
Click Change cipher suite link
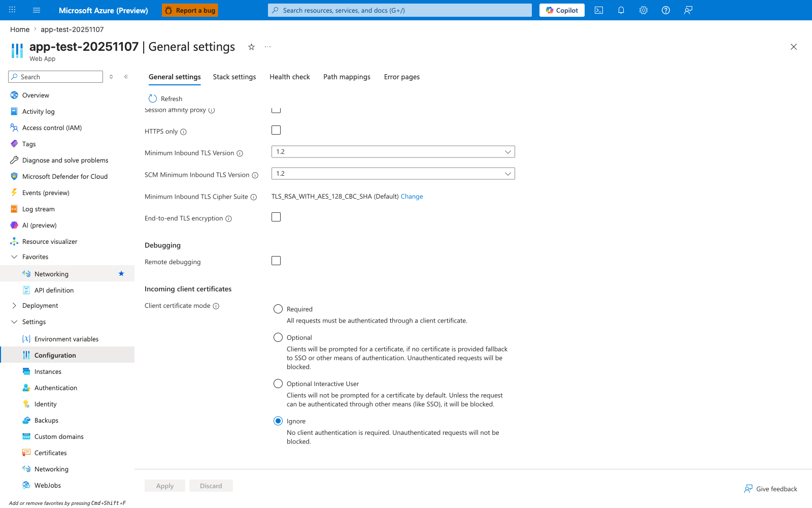[x=412, y=197]
